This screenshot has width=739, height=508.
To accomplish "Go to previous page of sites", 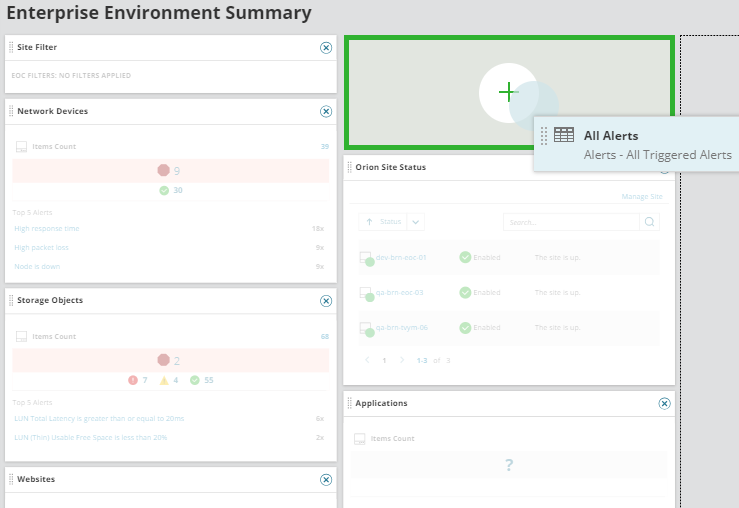I will (x=366, y=360).
